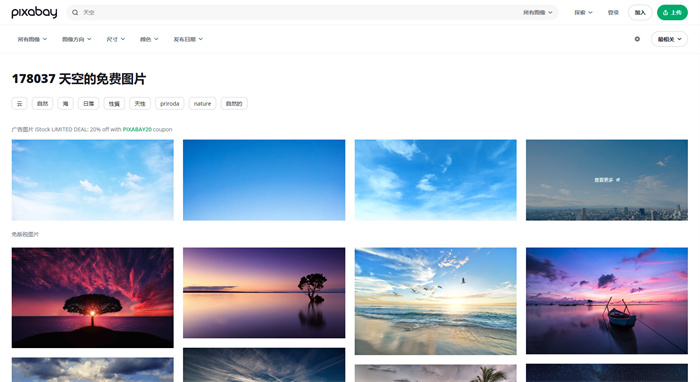Expand the 图像方向 filter
The width and height of the screenshot is (700, 382).
point(77,39)
